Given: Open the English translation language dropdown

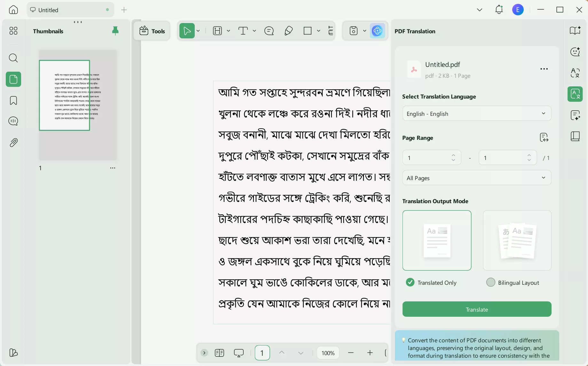Looking at the screenshot, I should point(476,114).
